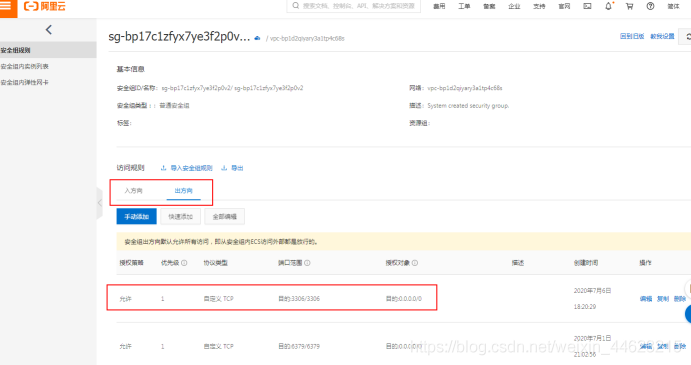Image resolution: width=691 pixels, height=365 pixels.
Task: Click the 协议类型 column header
Action: click(215, 263)
